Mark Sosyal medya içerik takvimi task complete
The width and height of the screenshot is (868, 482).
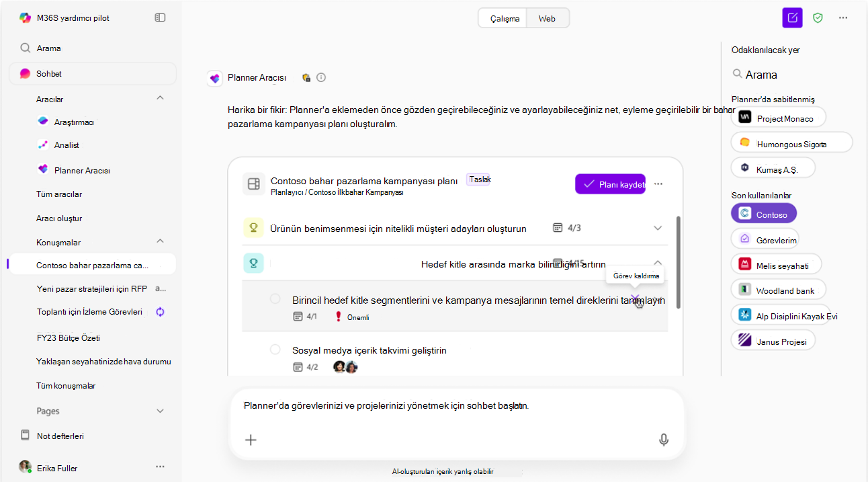275,350
